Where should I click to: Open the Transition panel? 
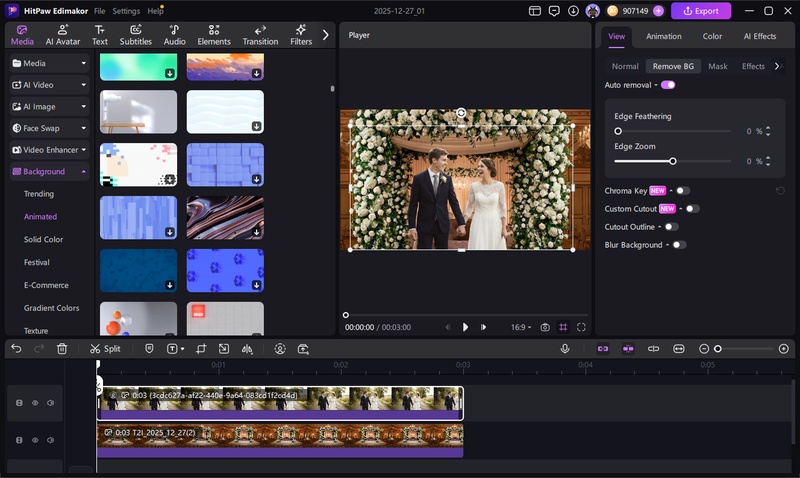pos(260,35)
